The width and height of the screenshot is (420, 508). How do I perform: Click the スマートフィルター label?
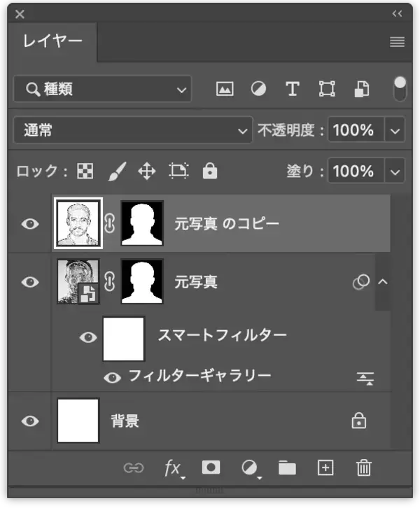223,335
